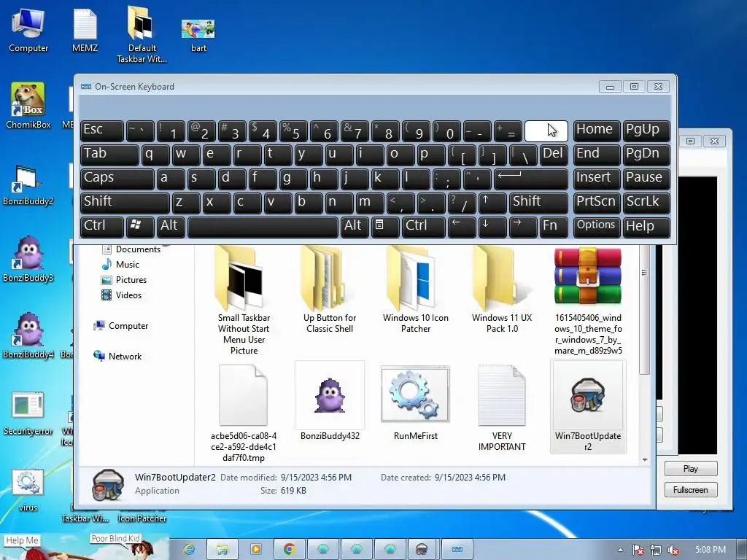This screenshot has height=560, width=747.
Task: Open Windows Media Player from taskbar
Action: click(x=255, y=550)
